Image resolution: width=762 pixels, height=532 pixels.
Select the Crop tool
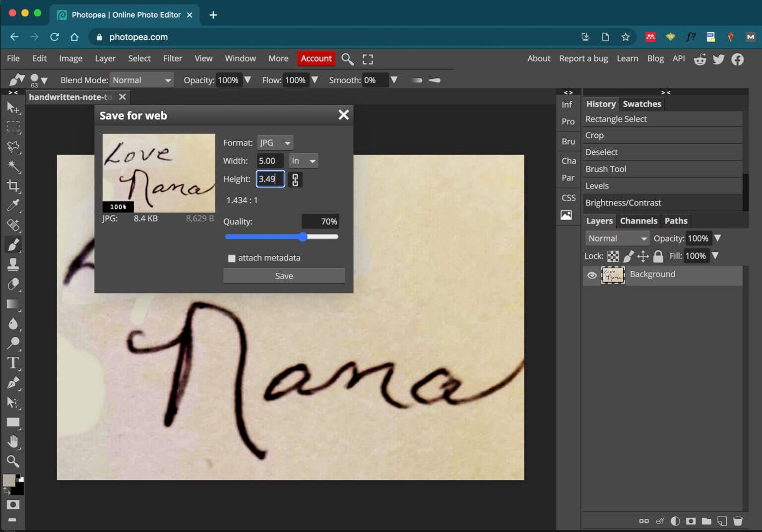point(13,186)
